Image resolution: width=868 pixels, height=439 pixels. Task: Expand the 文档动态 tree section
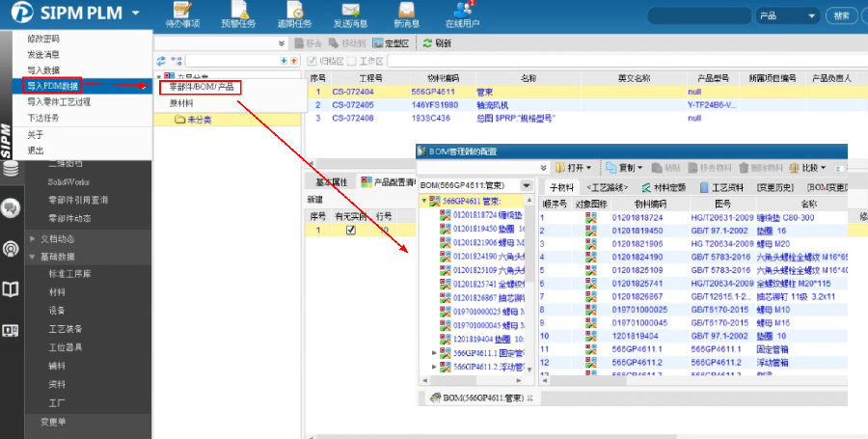coord(33,237)
